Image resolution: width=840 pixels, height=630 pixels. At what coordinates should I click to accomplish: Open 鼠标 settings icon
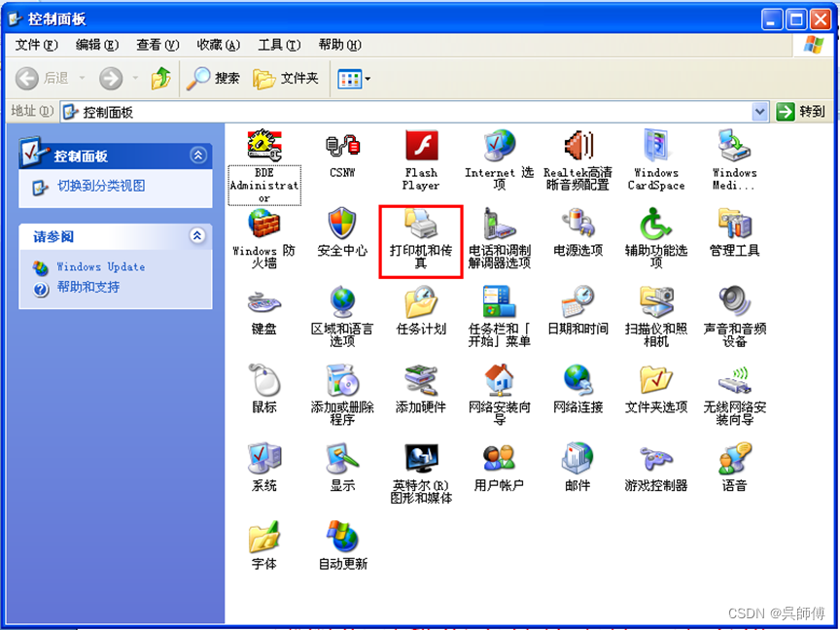coord(264,381)
